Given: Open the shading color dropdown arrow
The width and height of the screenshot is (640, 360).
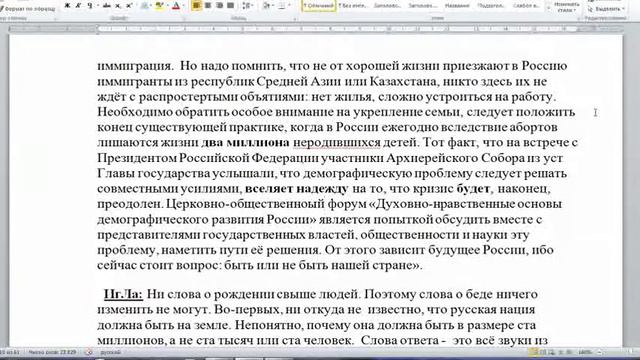Looking at the screenshot, I should coord(273,5).
